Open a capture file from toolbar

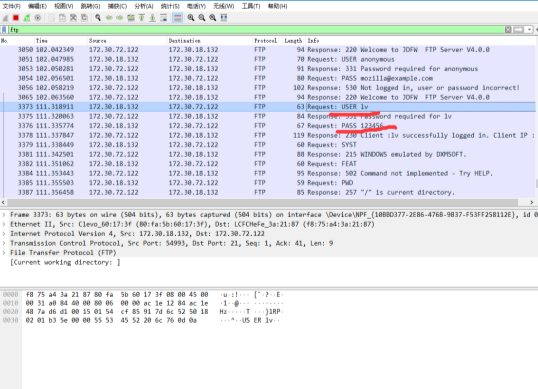51,18
